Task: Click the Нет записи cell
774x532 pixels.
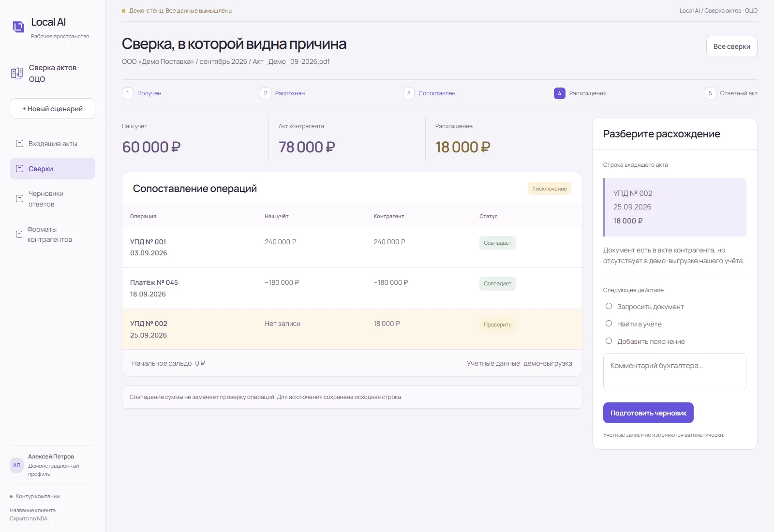Action: tap(283, 324)
